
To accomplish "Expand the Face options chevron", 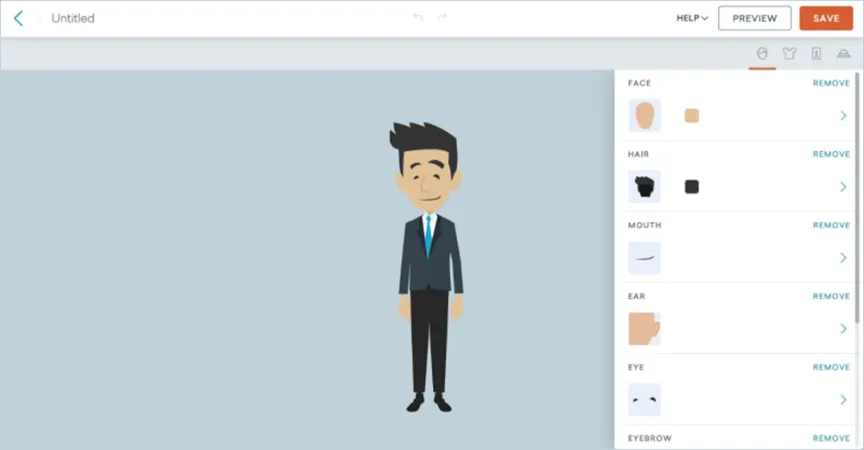I will click(844, 116).
